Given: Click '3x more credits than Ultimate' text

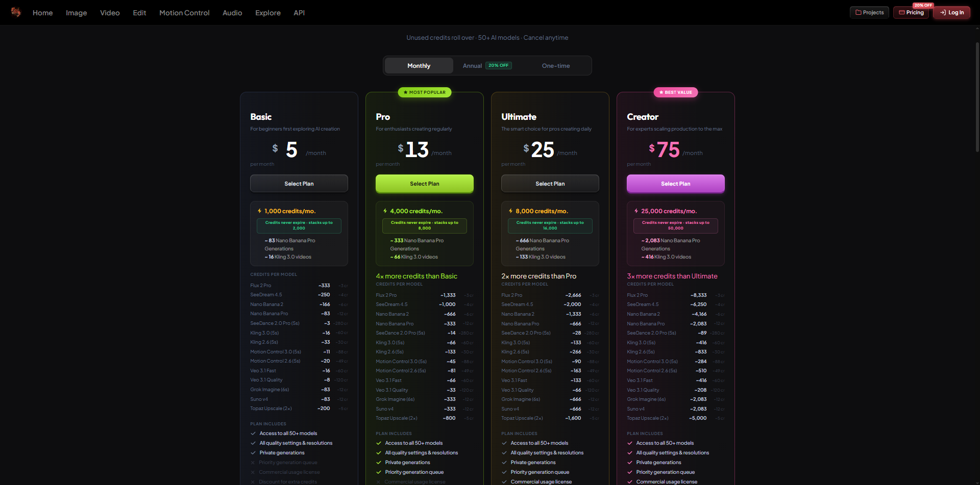Looking at the screenshot, I should pos(672,276).
